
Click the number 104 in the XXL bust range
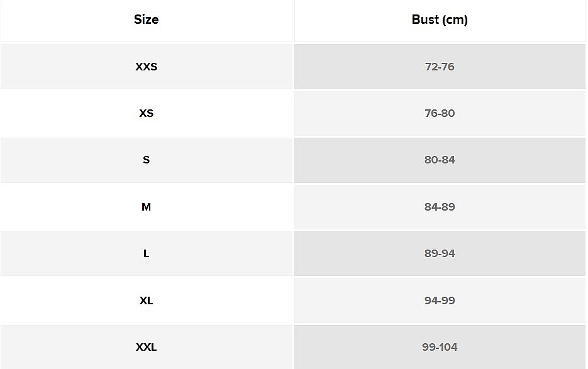pos(448,347)
